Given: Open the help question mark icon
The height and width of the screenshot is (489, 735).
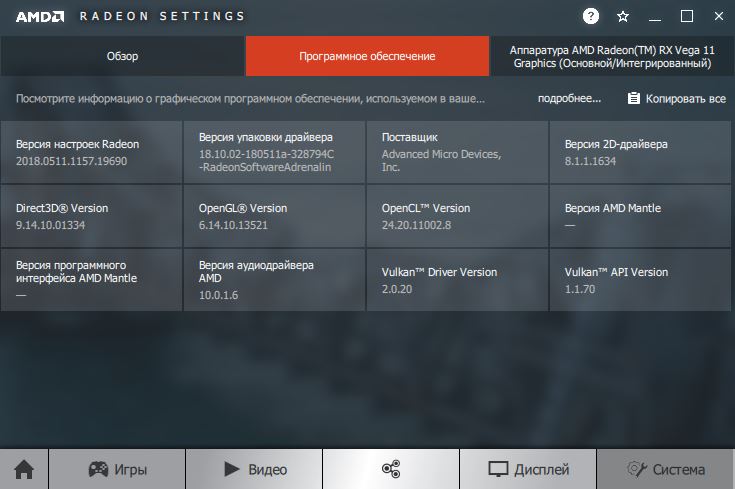Looking at the screenshot, I should pos(591,16).
